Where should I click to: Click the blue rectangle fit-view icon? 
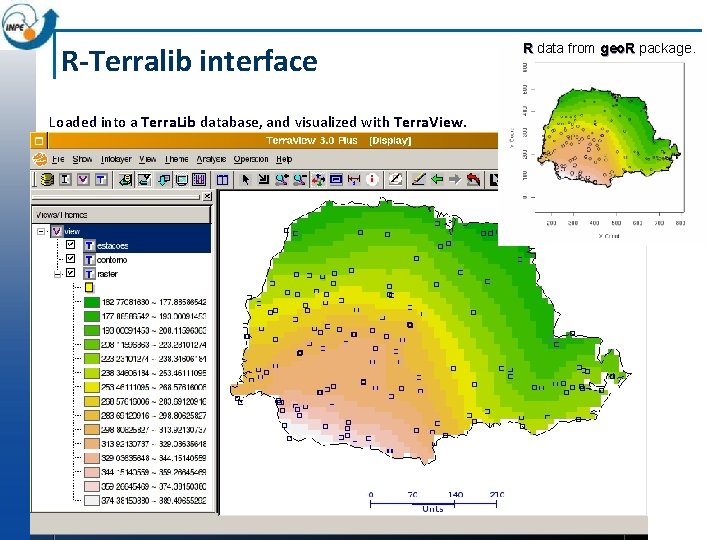pyautogui.click(x=336, y=180)
